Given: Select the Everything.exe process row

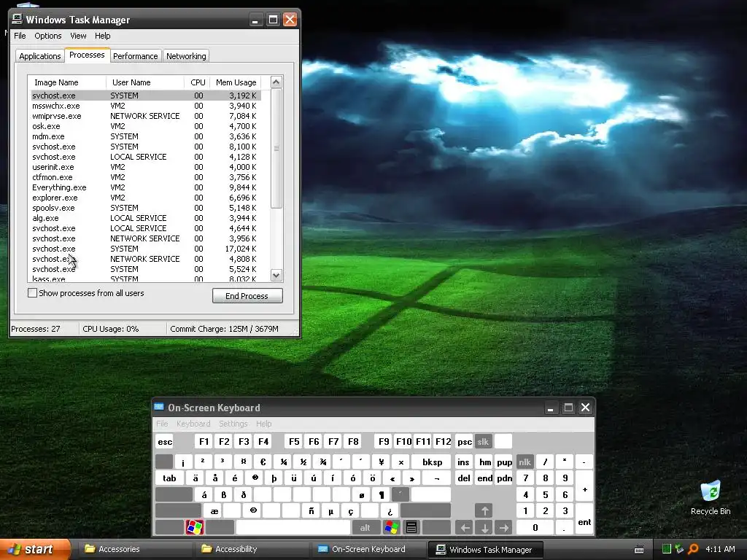Looking at the screenshot, I should (x=146, y=187).
